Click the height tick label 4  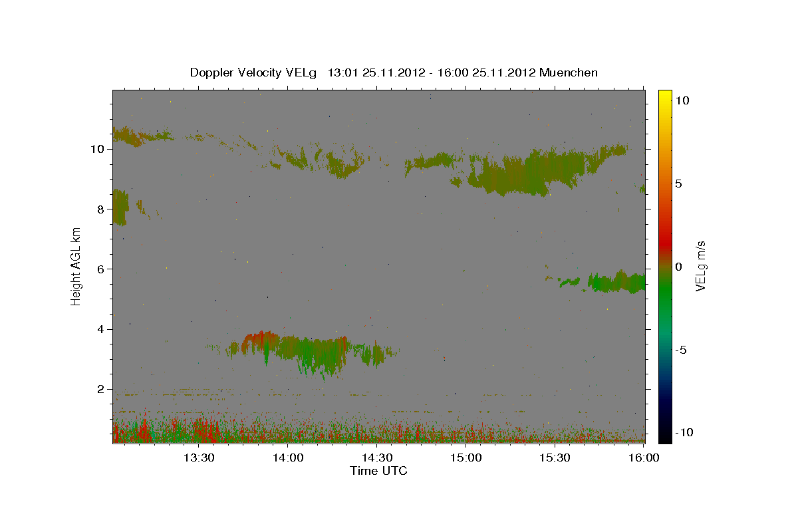point(102,329)
